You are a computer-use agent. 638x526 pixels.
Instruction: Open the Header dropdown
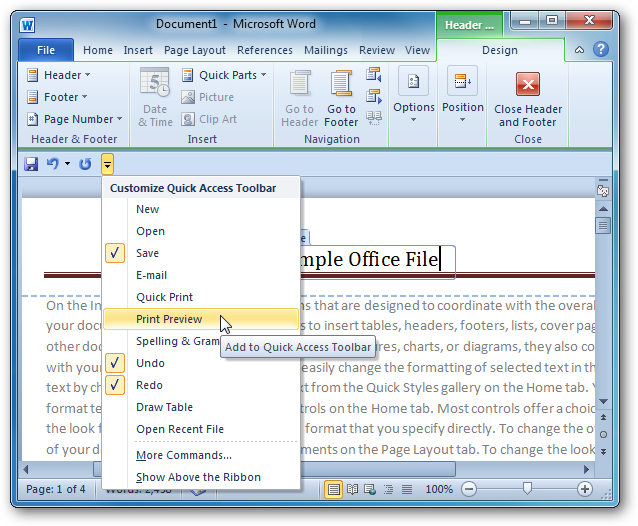click(58, 75)
